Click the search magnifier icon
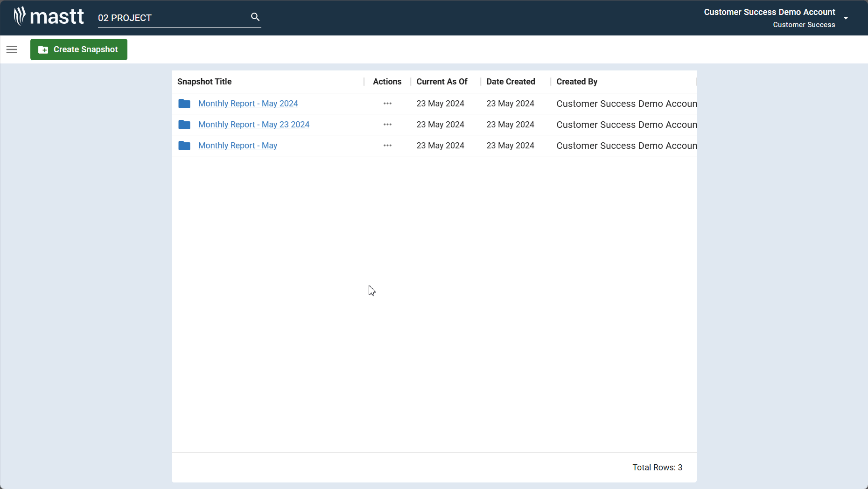 tap(255, 16)
